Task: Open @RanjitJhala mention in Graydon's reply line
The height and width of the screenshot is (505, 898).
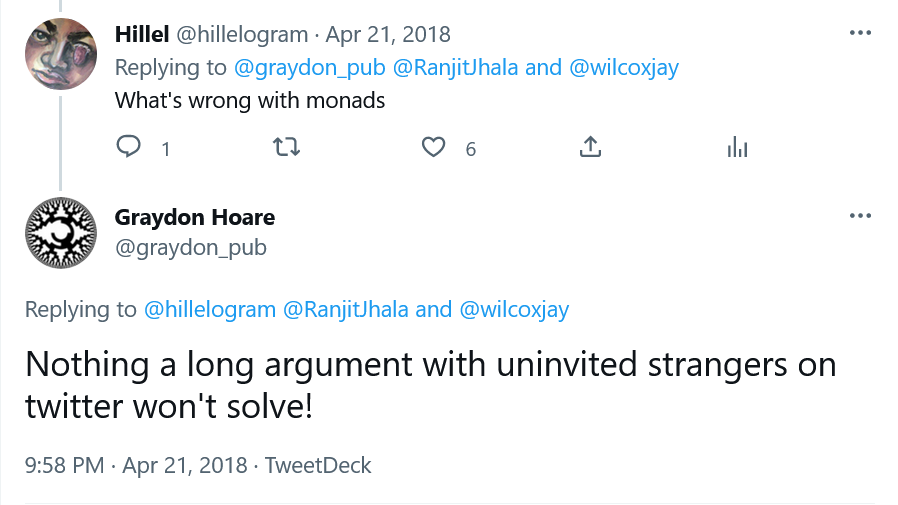Action: click(x=346, y=310)
